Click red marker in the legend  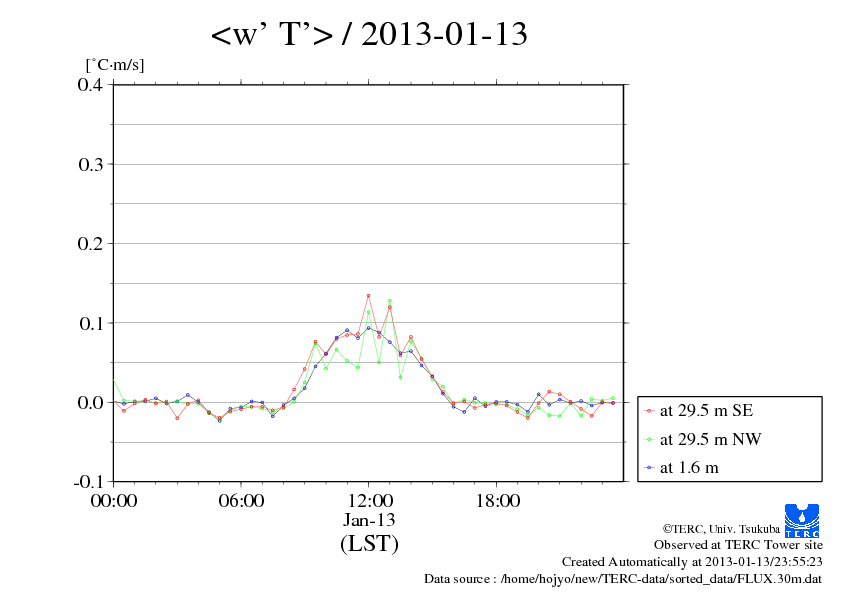tap(649, 411)
